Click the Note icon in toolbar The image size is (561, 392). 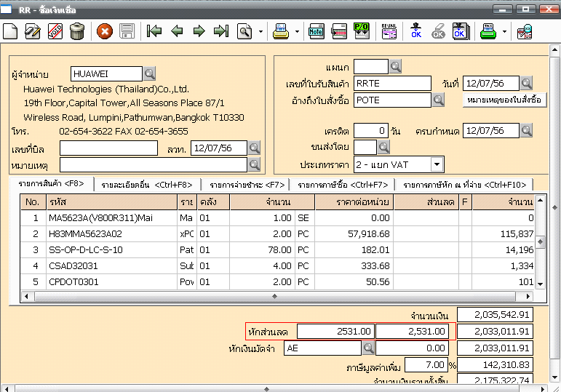tap(317, 31)
